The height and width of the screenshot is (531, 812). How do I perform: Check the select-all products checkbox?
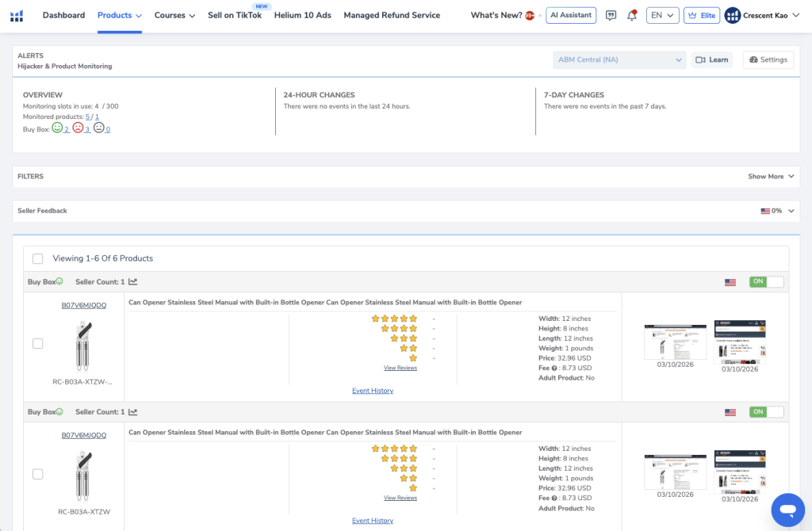point(38,258)
